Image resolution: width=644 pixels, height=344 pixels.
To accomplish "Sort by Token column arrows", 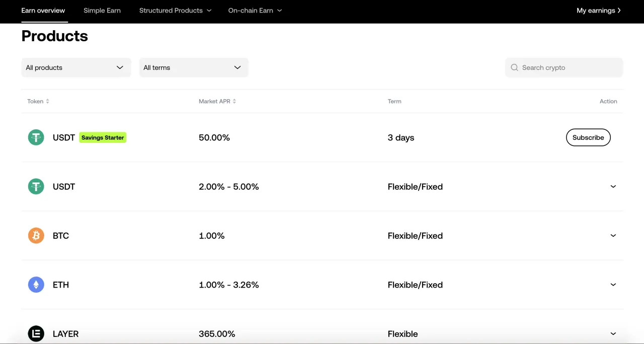I will tap(48, 101).
